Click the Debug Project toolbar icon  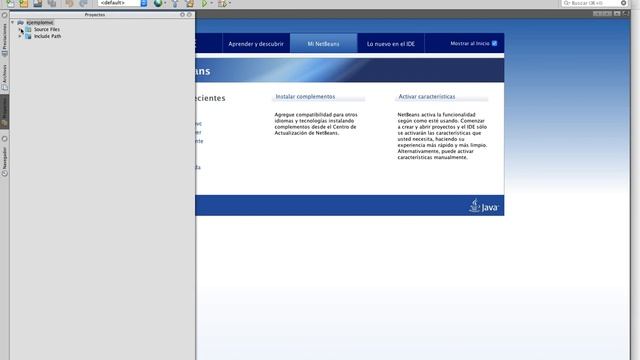coord(222,3)
